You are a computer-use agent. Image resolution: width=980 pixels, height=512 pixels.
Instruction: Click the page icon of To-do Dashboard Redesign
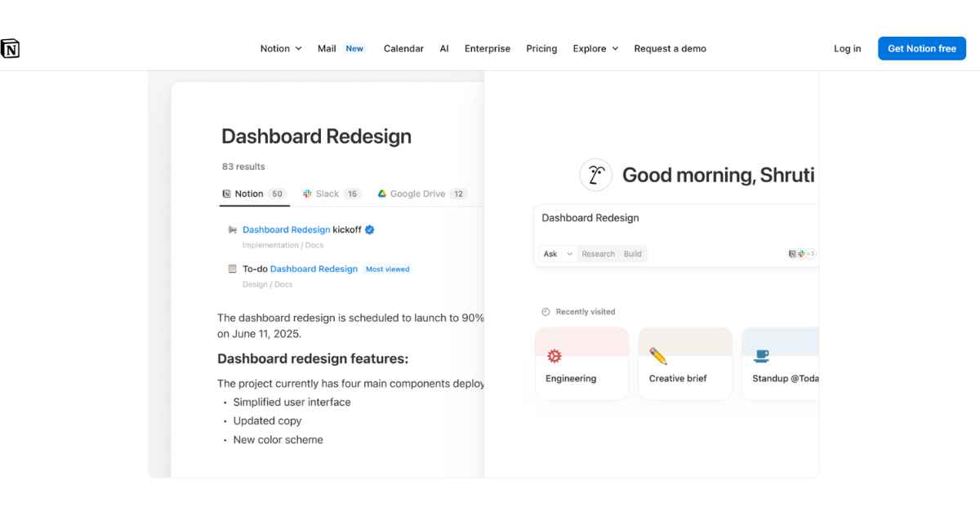coord(233,269)
